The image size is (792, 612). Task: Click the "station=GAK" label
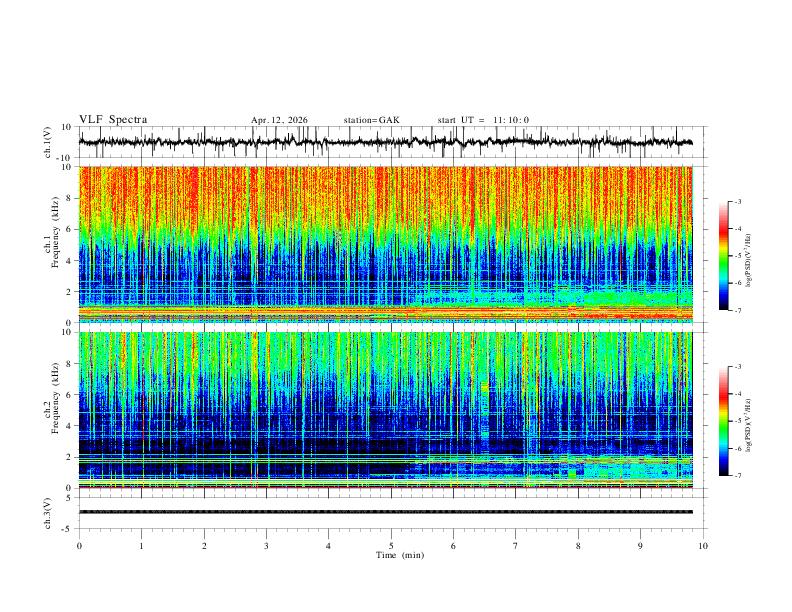tap(371, 120)
